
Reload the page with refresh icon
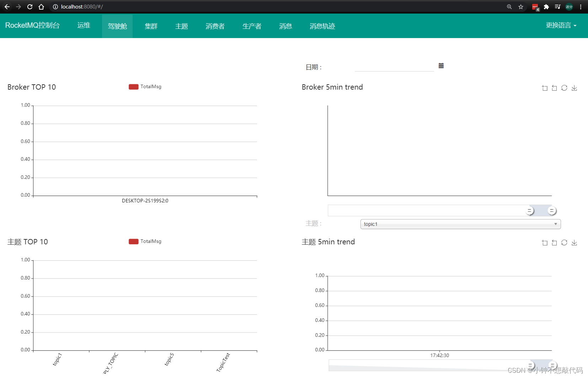tap(30, 7)
